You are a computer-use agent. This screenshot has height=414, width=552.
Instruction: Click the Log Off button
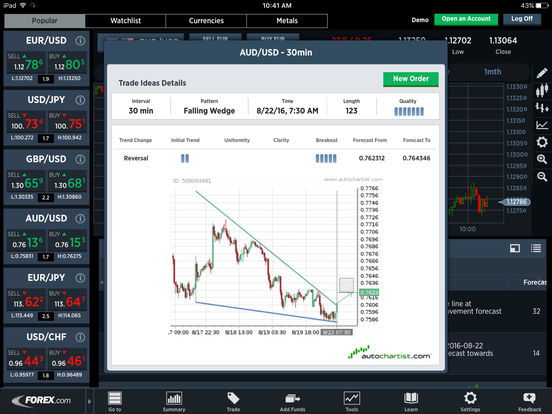point(522,19)
